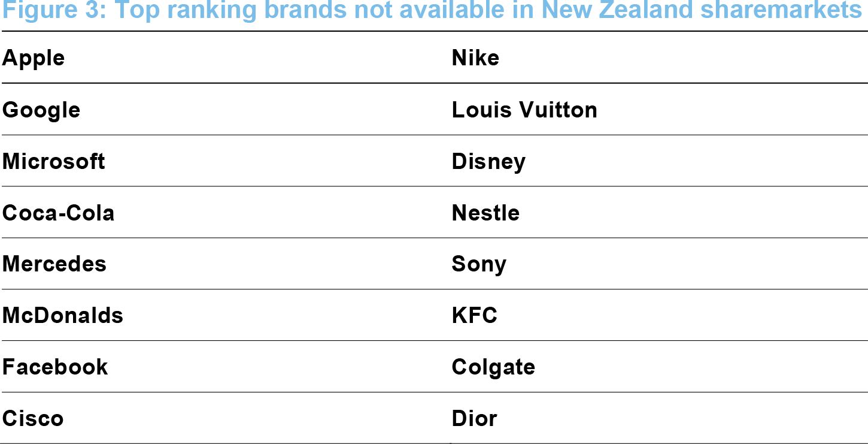Click on the Microsoft text
Screen dimensions: 868x444
point(54,162)
